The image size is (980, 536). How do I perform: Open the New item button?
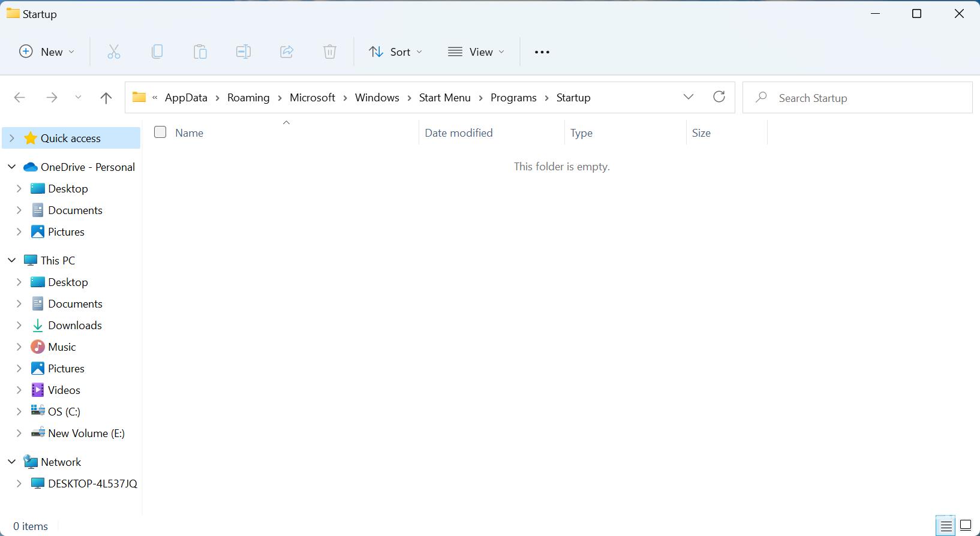click(x=47, y=52)
